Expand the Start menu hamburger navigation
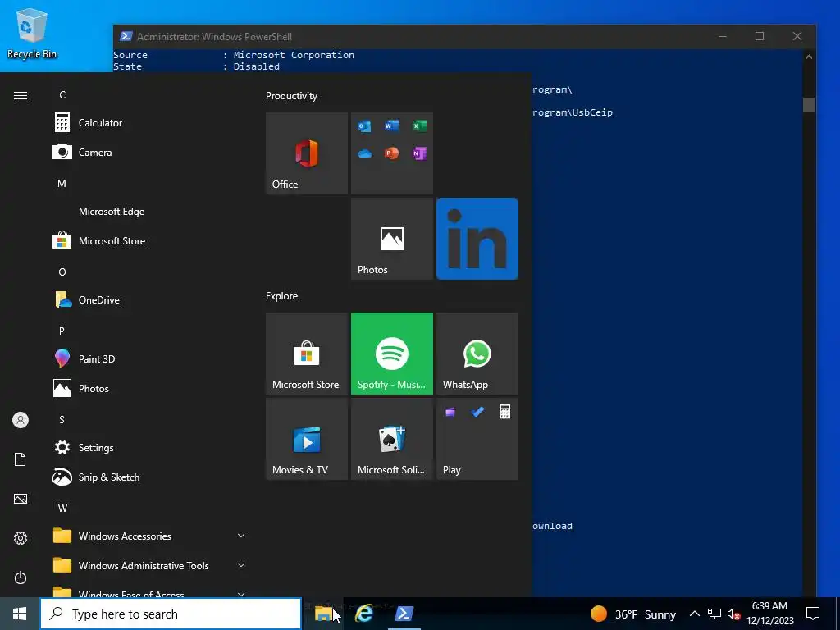The width and height of the screenshot is (840, 630). tap(21, 95)
